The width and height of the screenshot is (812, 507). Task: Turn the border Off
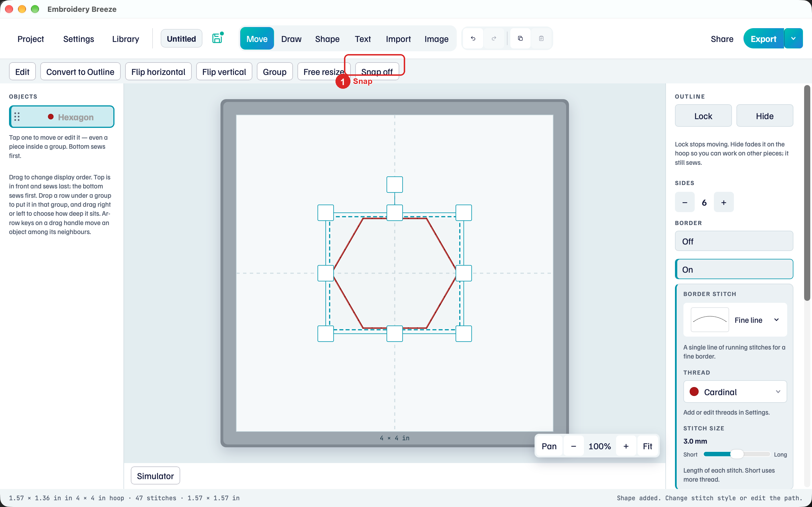734,241
